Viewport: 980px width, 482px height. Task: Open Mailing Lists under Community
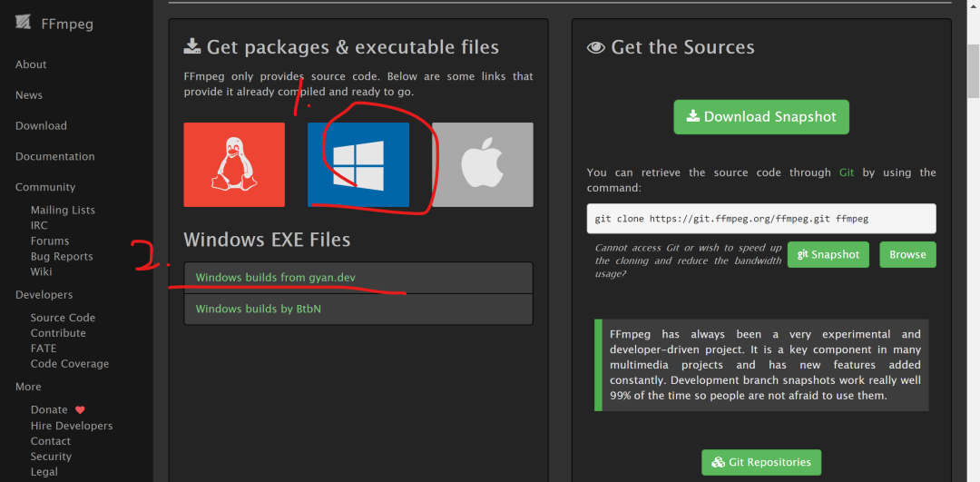click(63, 210)
